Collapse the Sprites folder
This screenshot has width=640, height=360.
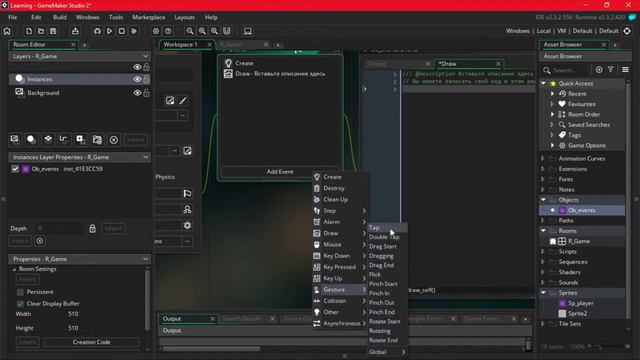click(543, 293)
